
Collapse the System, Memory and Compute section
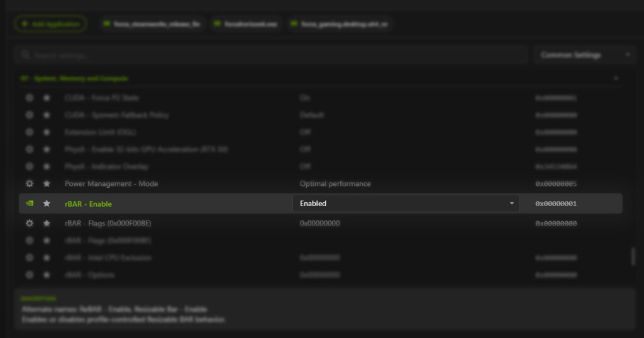(616, 79)
